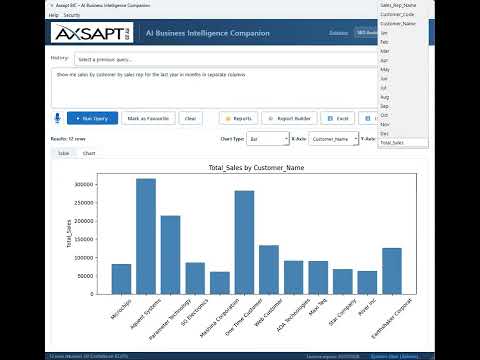Click the Earthshaker Corporat bar
The width and height of the screenshot is (480, 360).
point(392,271)
